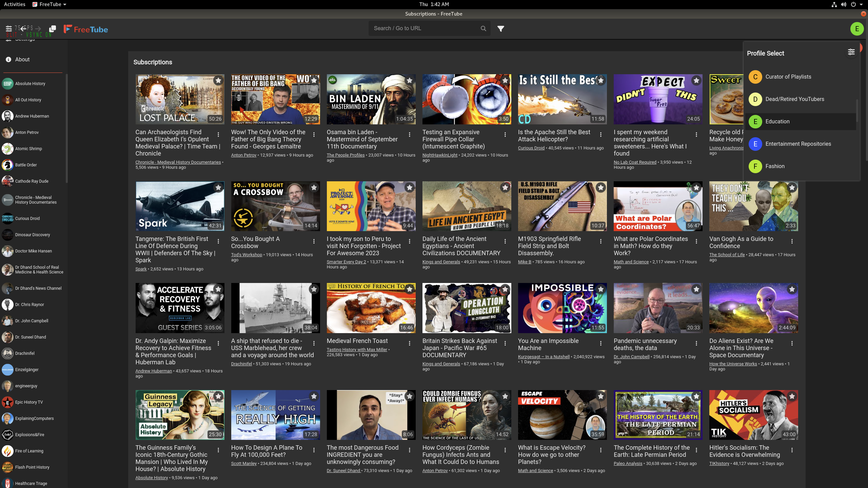Play the Life in Ancient Egypt thumbnail
868x488 pixels.
tap(467, 206)
